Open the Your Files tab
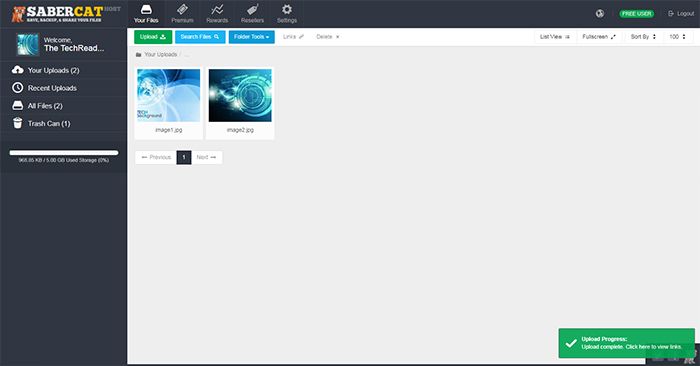700x366 pixels. (x=146, y=14)
